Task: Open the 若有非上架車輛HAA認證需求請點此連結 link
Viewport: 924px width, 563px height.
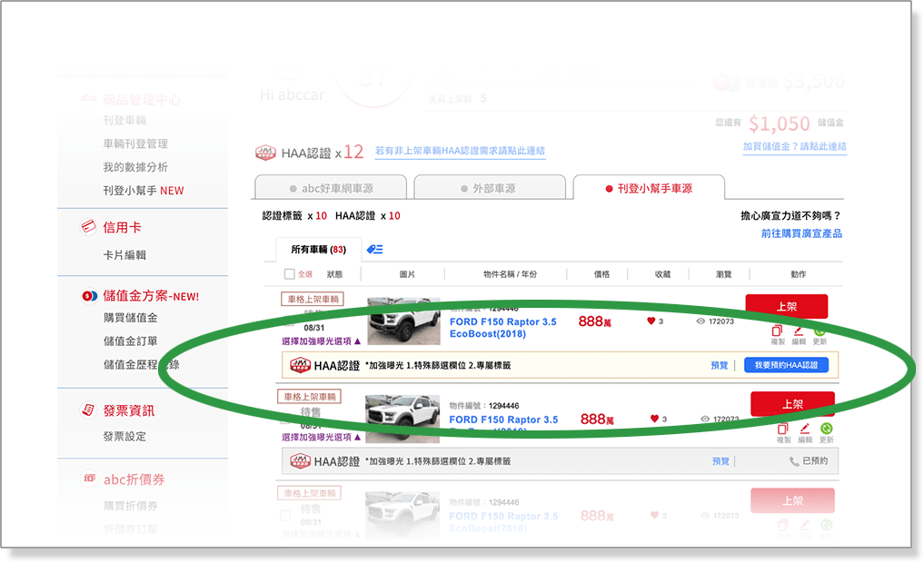Action: (461, 151)
